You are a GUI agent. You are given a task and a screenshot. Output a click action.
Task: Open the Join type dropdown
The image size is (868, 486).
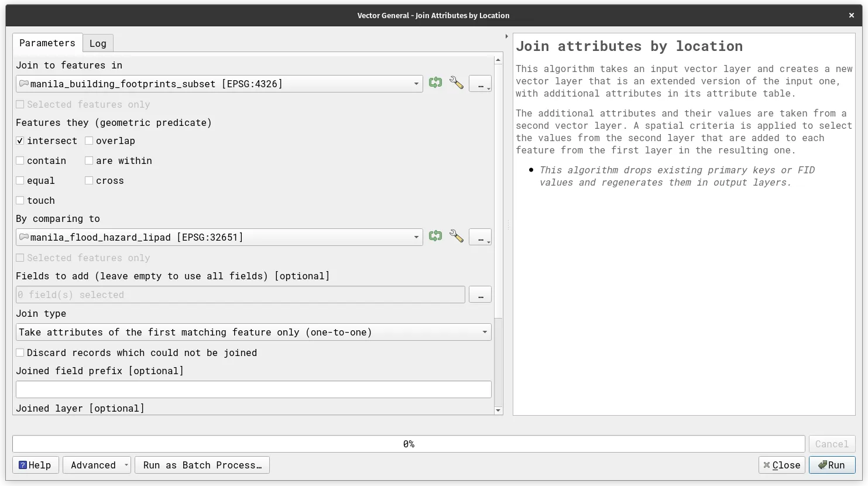pyautogui.click(x=484, y=333)
